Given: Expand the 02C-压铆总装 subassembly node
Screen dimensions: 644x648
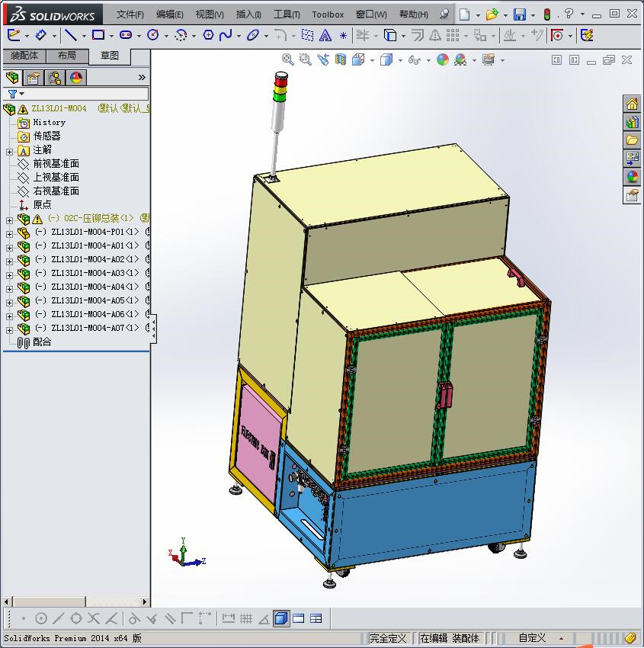Looking at the screenshot, I should pyautogui.click(x=9, y=220).
